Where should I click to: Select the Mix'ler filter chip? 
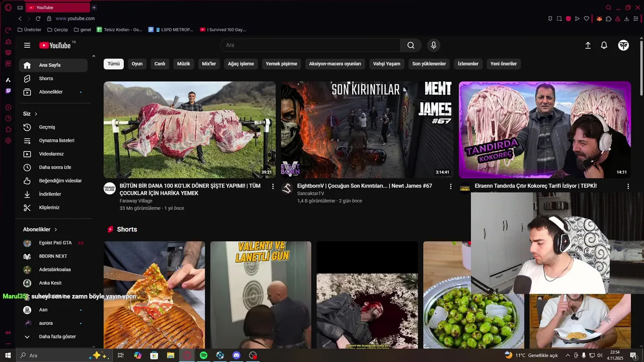click(x=209, y=64)
